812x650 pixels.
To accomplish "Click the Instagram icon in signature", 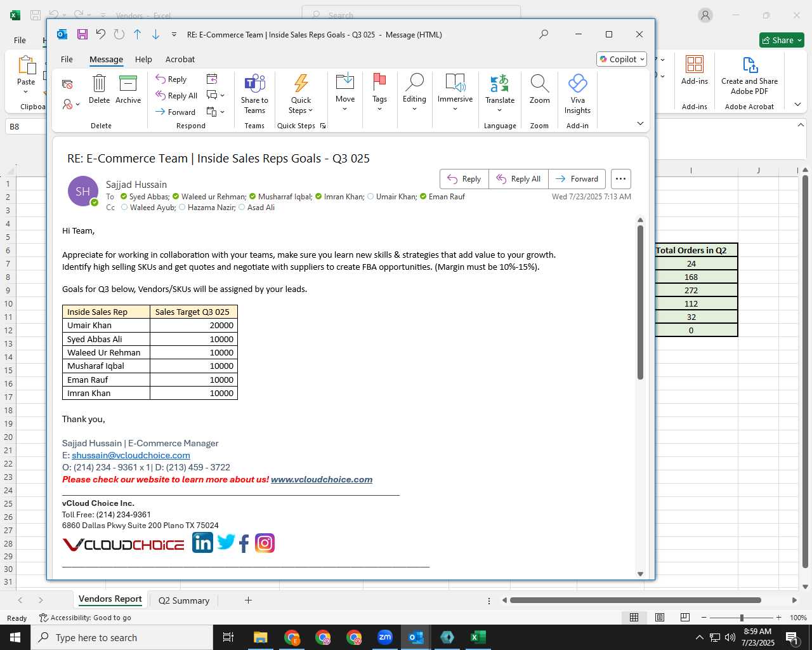I will click(x=265, y=543).
